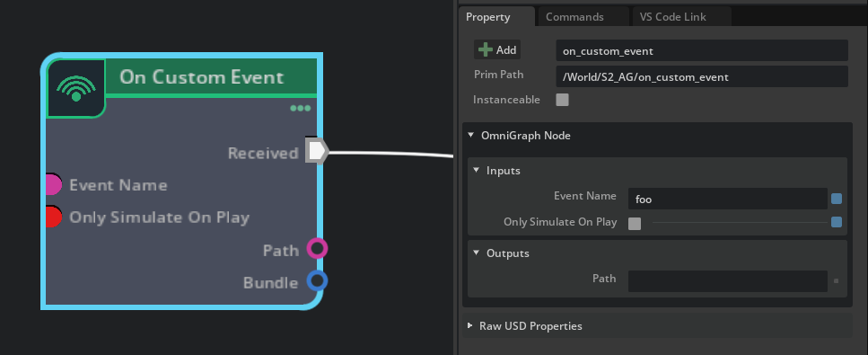The width and height of the screenshot is (868, 355).
Task: Click the Received execution output port
Action: click(317, 151)
